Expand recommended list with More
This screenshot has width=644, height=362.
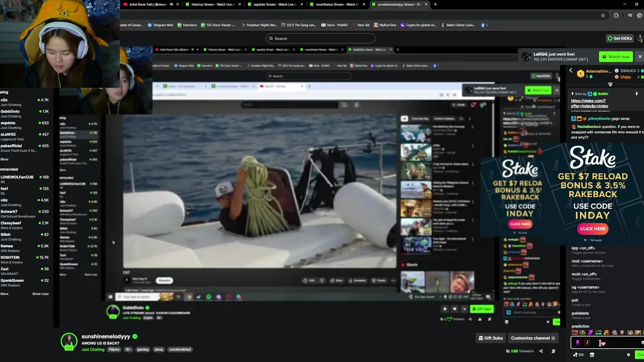tap(4, 294)
